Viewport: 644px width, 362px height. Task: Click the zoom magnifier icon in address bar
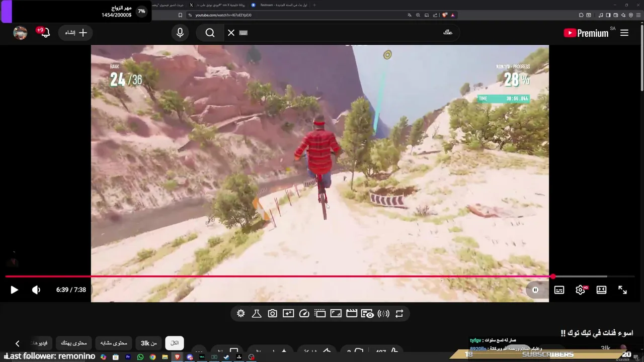click(x=418, y=15)
